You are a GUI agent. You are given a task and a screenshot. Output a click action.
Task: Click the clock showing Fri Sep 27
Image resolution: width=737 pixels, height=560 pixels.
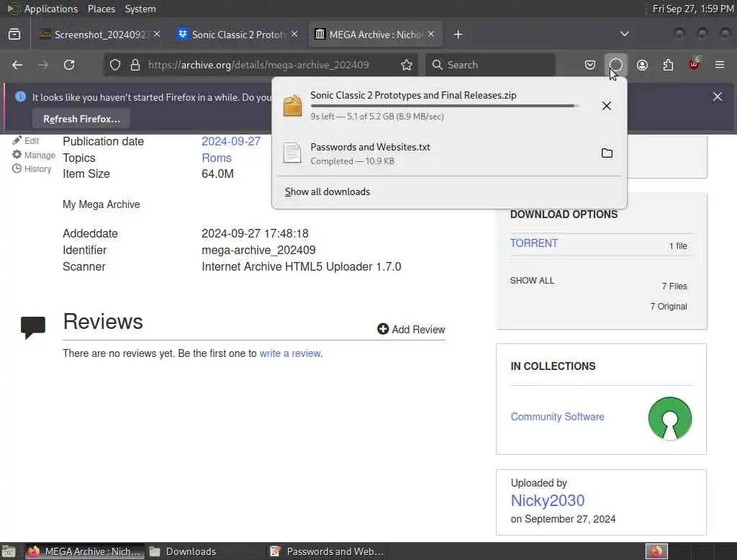coord(693,9)
